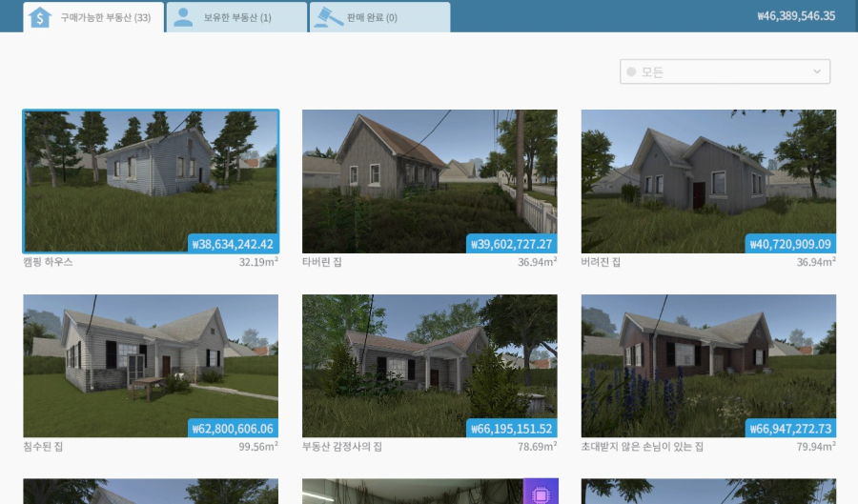Click the ₩39,602,727.27 price tag
Screen dimensions: 858x504
click(512, 244)
